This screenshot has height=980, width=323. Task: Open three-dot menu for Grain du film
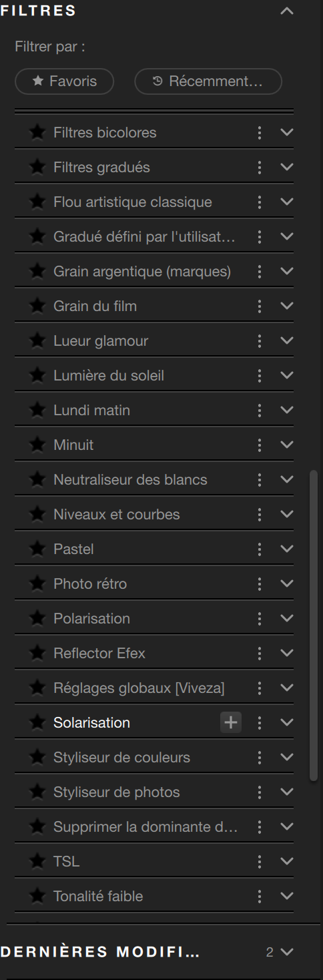click(x=259, y=306)
